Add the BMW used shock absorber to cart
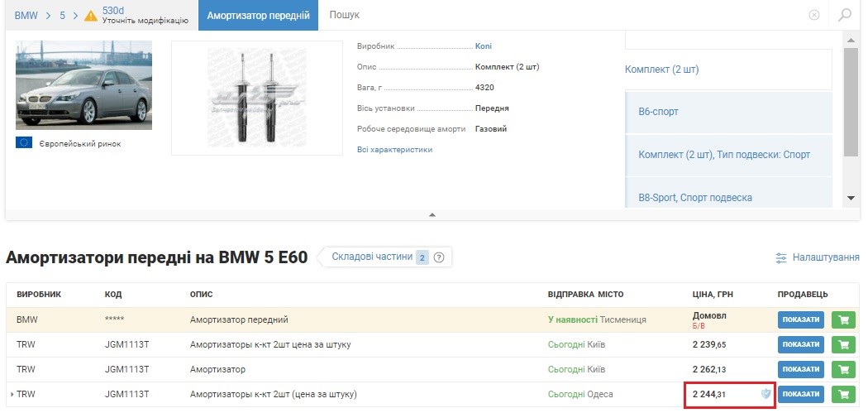868x413 pixels. click(843, 320)
